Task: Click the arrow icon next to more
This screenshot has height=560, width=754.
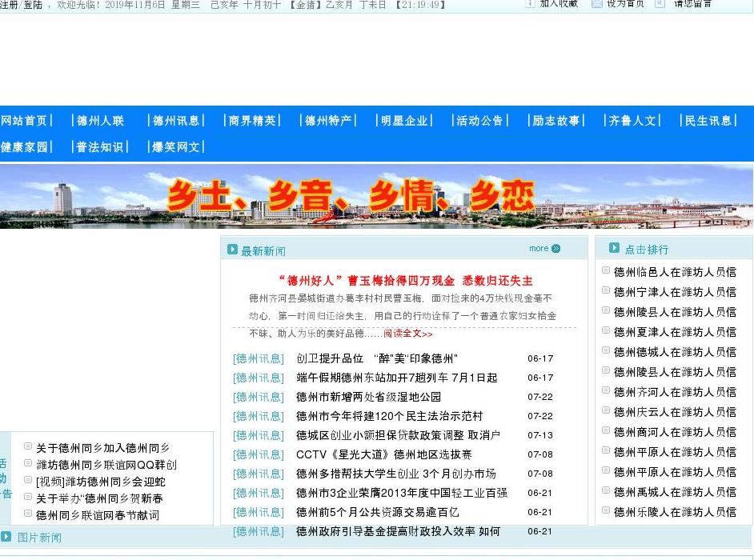Action: [555, 249]
